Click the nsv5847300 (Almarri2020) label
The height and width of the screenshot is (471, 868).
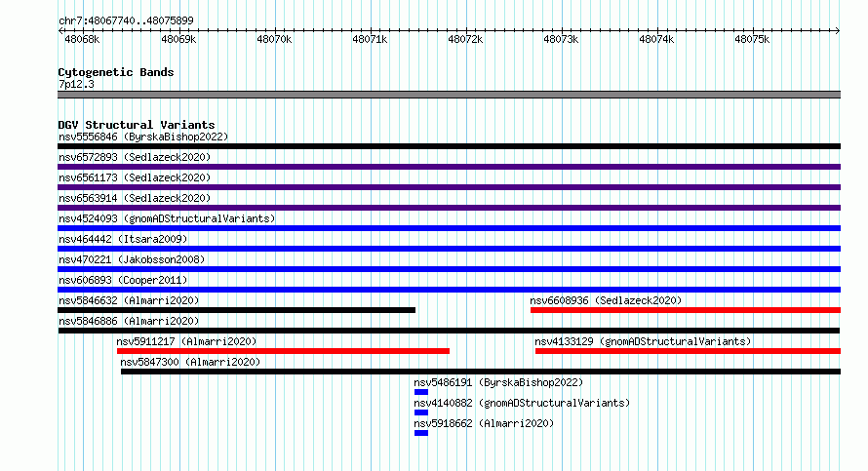(190, 362)
